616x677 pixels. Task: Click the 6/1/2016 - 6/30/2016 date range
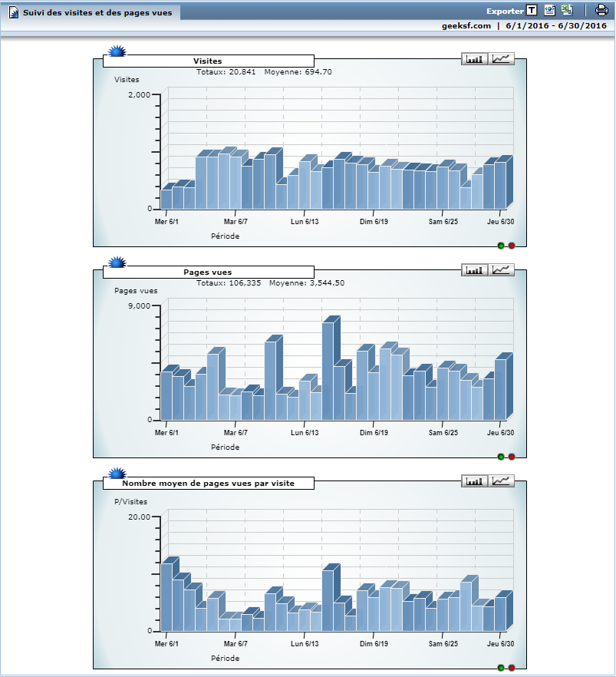click(556, 25)
